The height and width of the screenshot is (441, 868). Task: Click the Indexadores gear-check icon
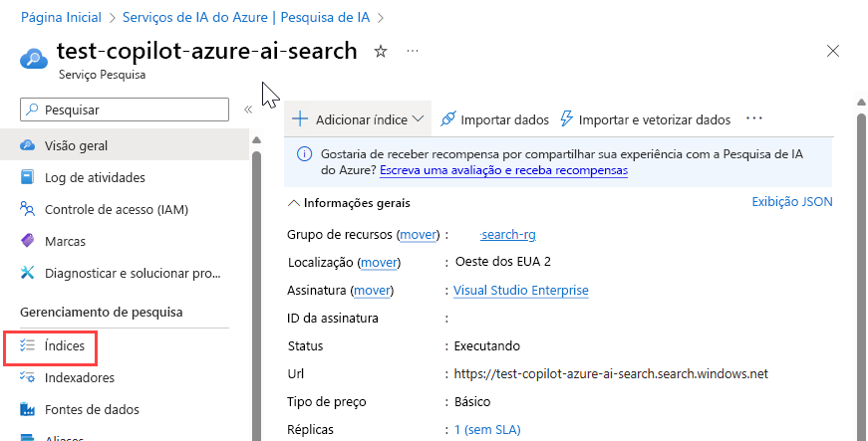tap(27, 377)
